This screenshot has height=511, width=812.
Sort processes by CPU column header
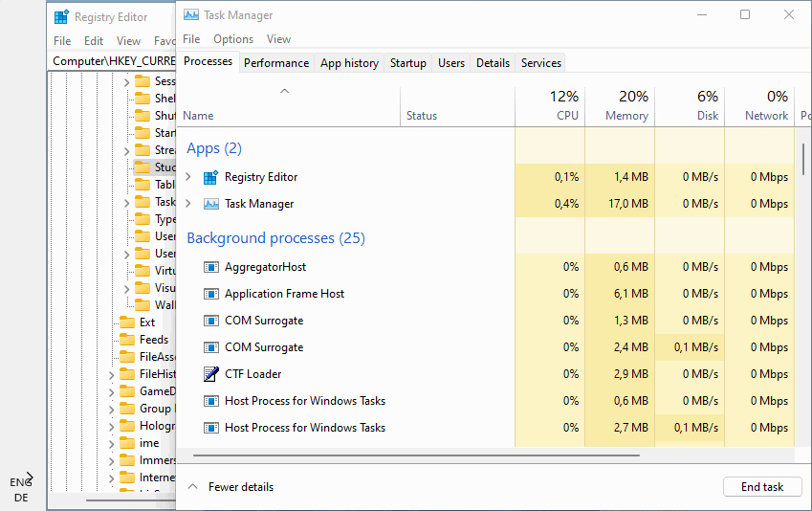pyautogui.click(x=550, y=106)
